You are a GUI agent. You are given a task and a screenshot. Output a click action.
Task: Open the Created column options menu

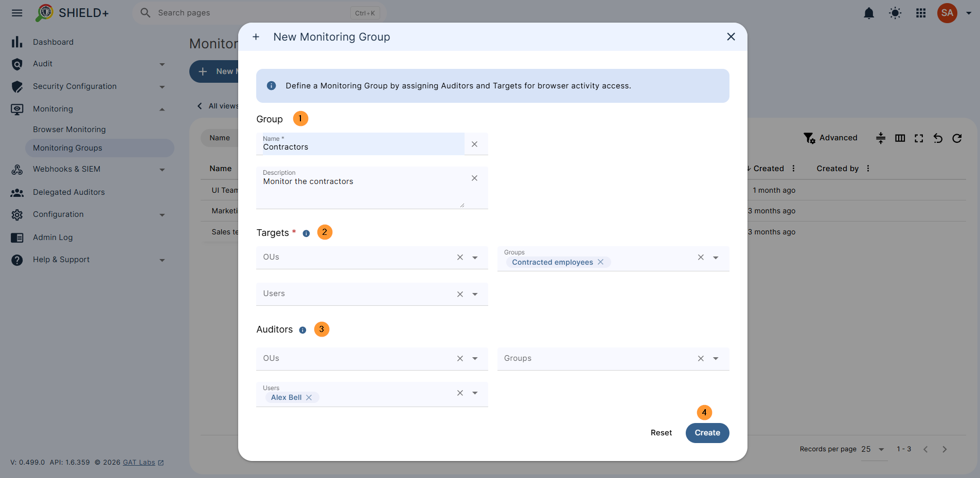(793, 168)
